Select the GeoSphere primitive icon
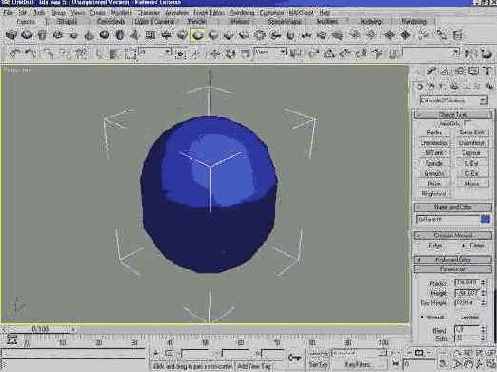497x372 pixels. click(x=104, y=35)
